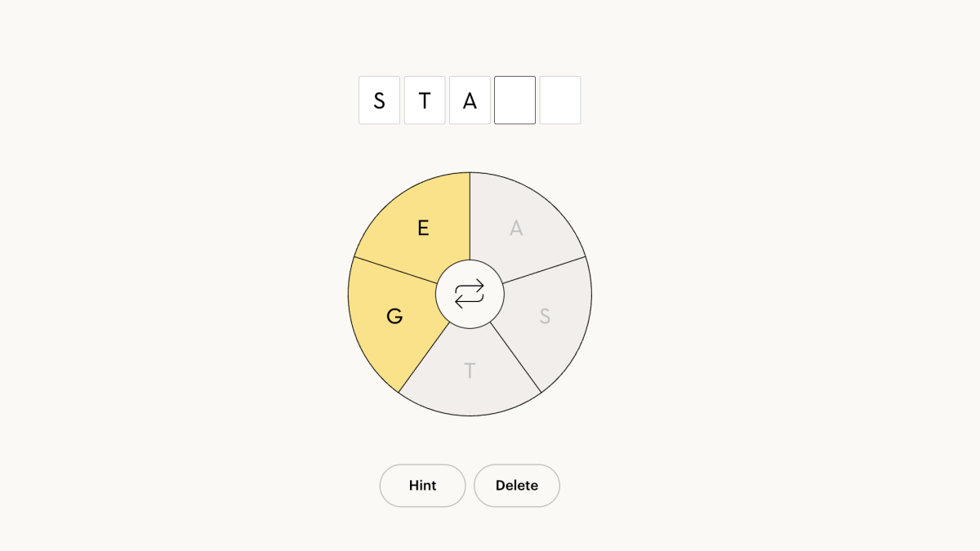Tap the gray T segment at the bottom

(x=470, y=370)
